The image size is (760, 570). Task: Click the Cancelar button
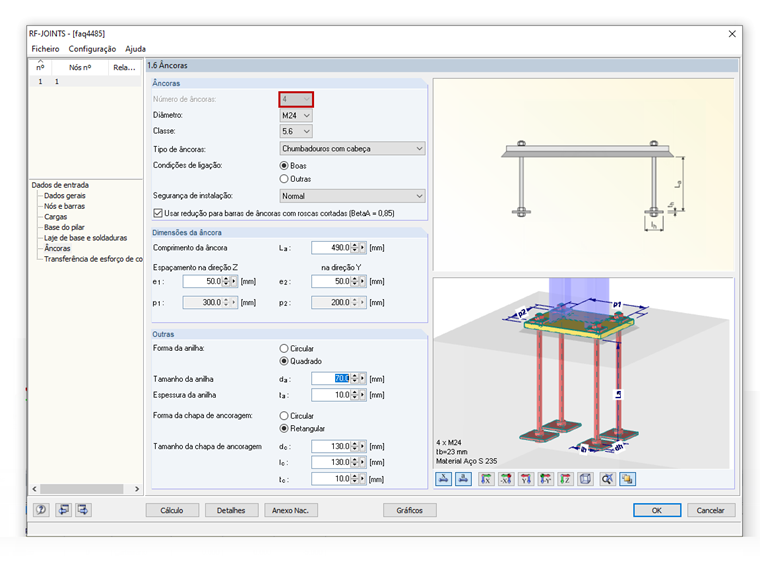click(711, 510)
